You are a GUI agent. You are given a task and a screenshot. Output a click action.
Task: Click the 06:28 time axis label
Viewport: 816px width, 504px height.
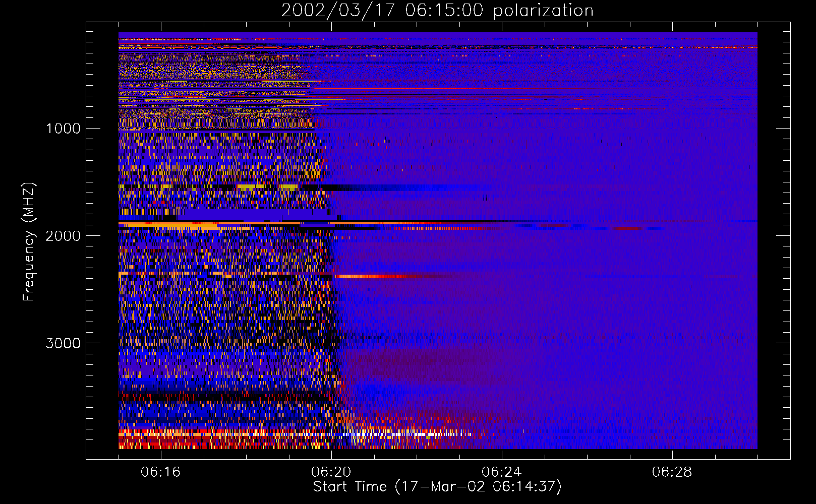pyautogui.click(x=672, y=472)
